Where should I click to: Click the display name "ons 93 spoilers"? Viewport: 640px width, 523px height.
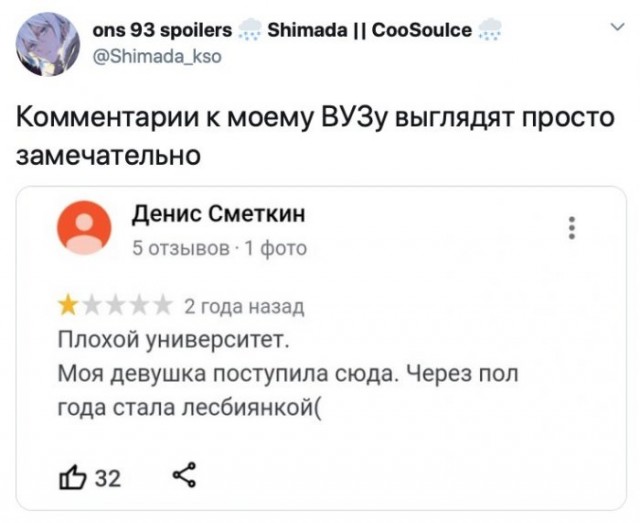162,31
